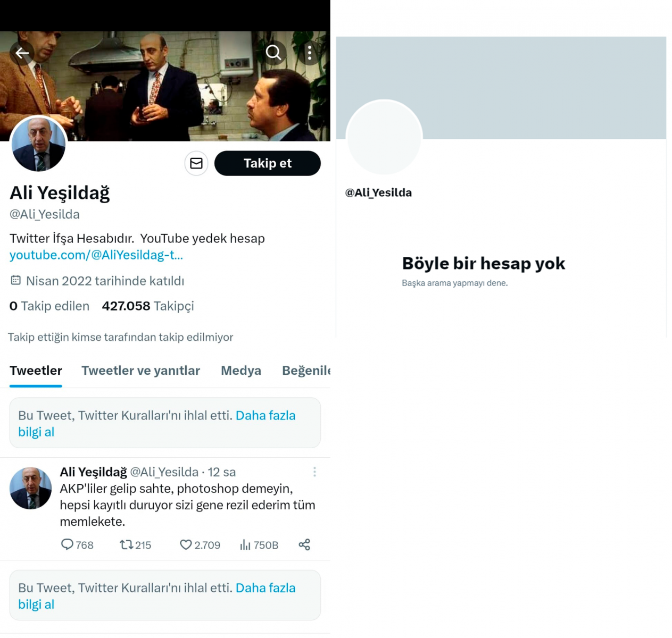Switch to Tweetler ve yanıtlar tab
Screen dimensions: 672x638
(140, 371)
